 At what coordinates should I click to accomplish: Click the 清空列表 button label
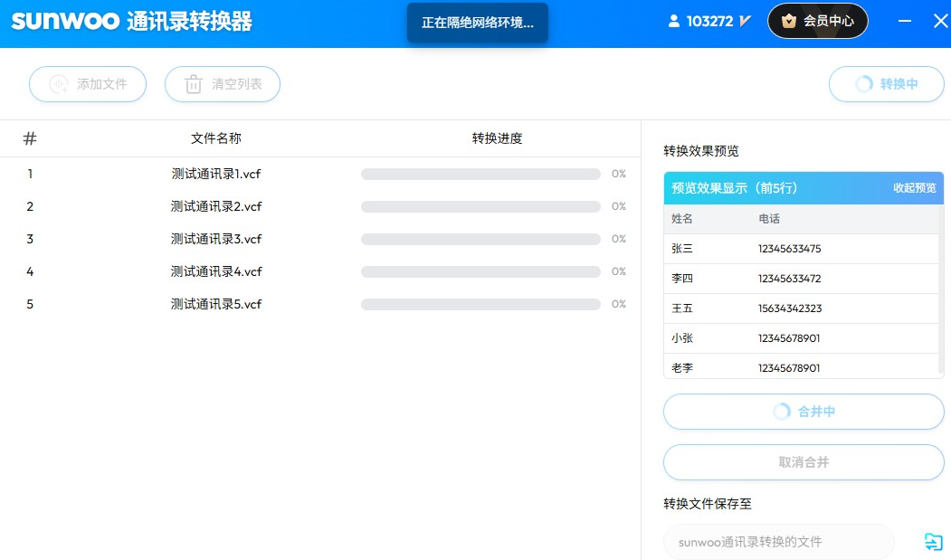[x=236, y=84]
